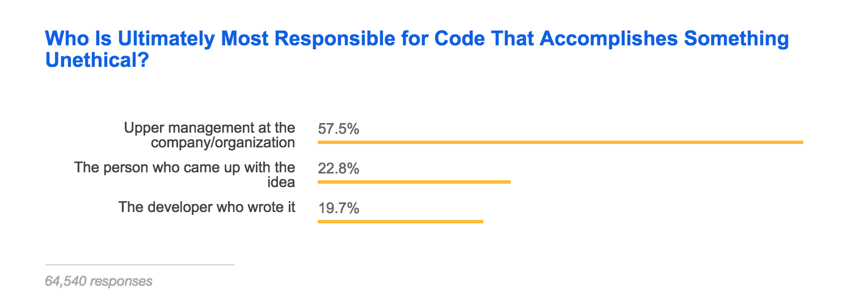Click the word "Unethical?" in the title
The image size is (868, 305).
(x=96, y=60)
